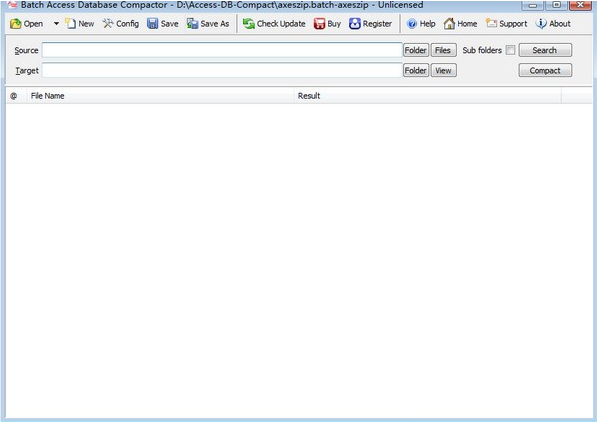
Task: Start compacting with Compact button
Action: [x=545, y=70]
